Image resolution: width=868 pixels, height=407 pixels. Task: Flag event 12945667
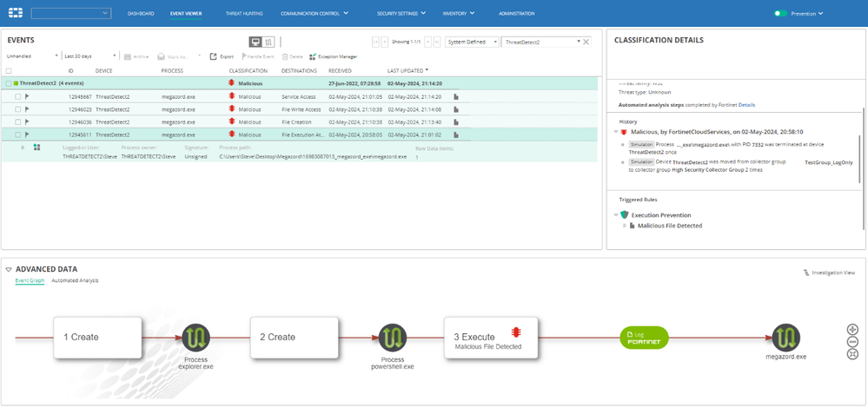coord(26,96)
